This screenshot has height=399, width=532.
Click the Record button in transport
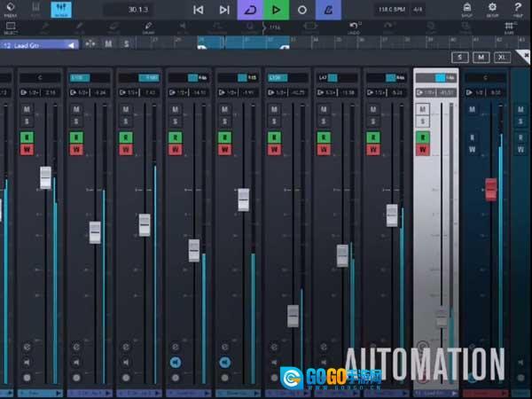click(x=302, y=10)
